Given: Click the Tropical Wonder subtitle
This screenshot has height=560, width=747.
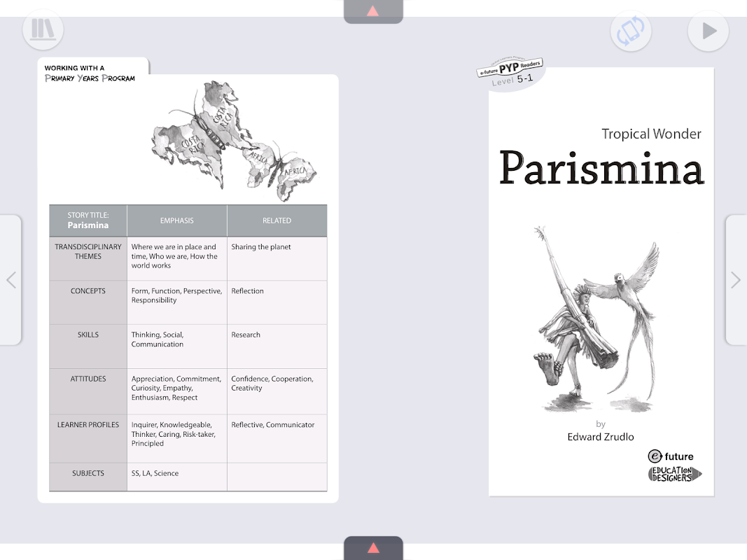Looking at the screenshot, I should (x=651, y=134).
